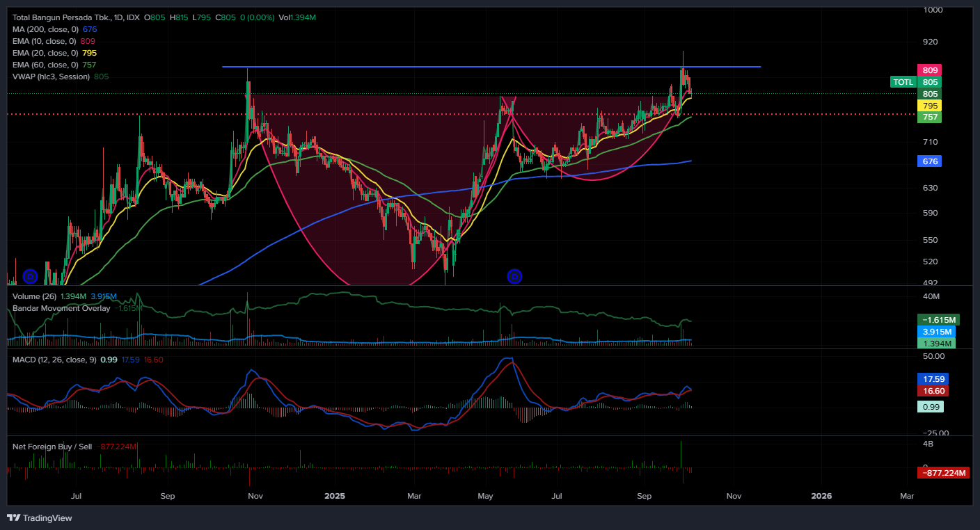Select the MA (200, close, 0) legend

pos(45,29)
